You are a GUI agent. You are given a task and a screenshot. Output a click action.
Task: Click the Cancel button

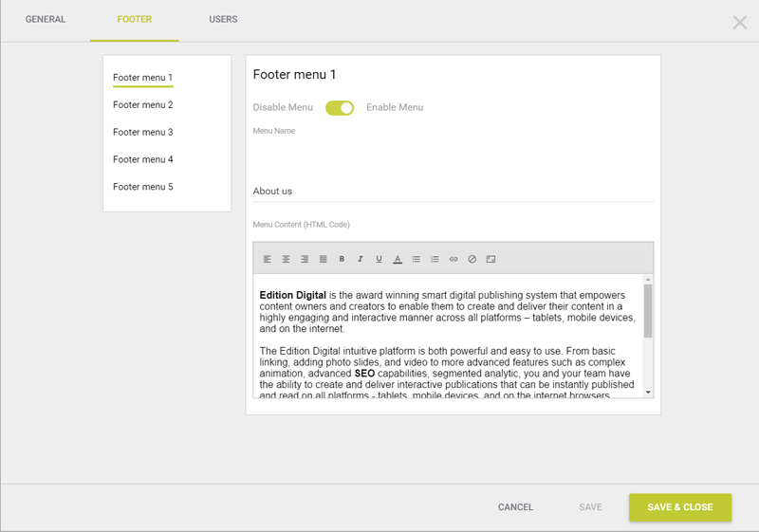(515, 507)
